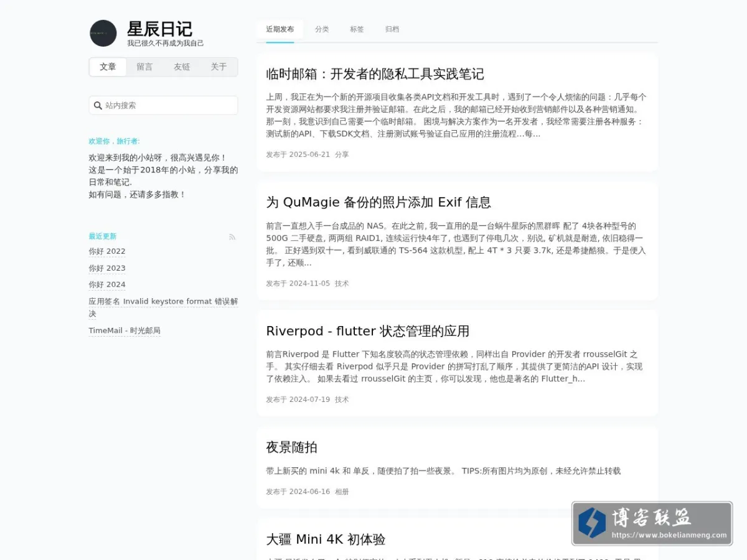Open recent update 你好 2023

tap(107, 268)
